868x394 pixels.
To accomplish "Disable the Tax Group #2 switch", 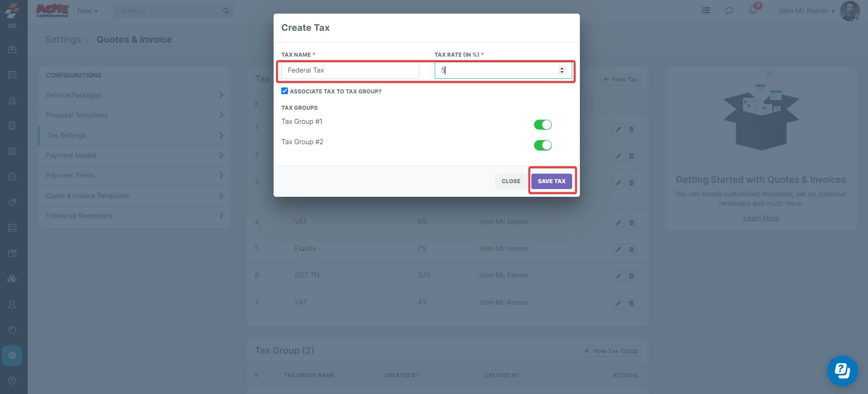I will 543,145.
